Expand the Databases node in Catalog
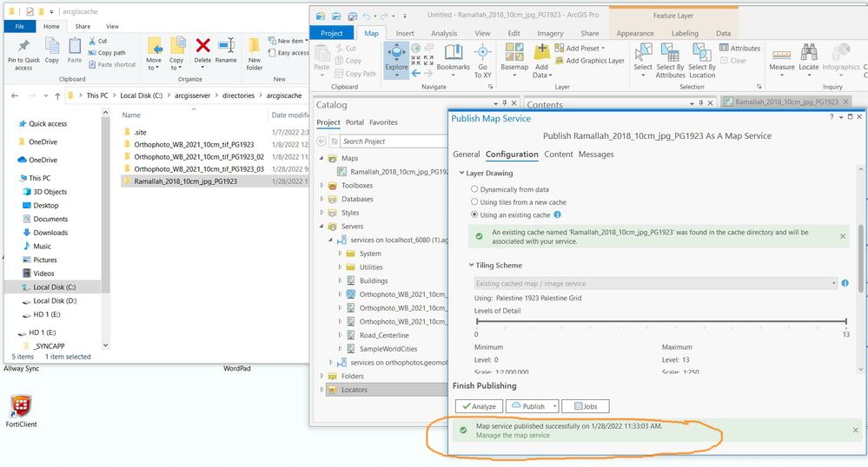The image size is (868, 467). point(321,199)
